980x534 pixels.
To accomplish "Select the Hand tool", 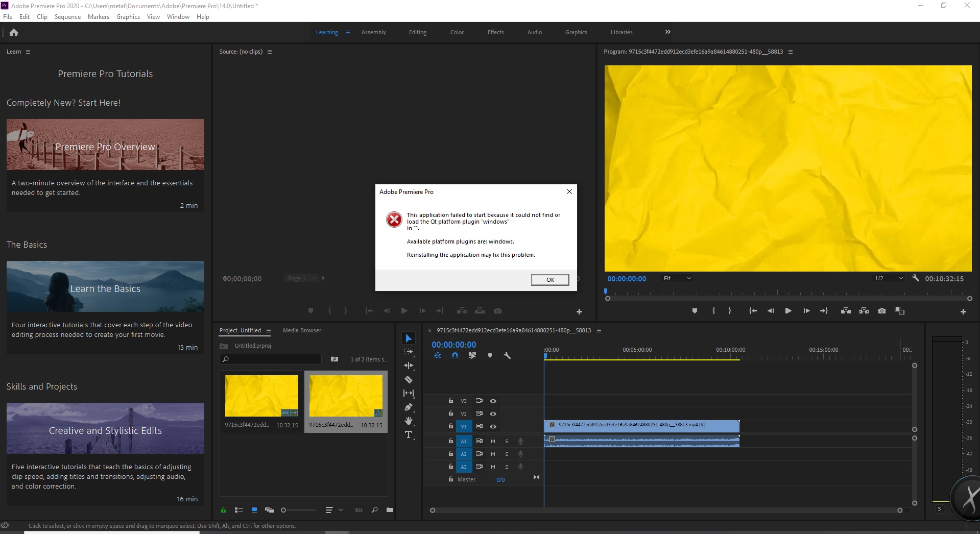I will [409, 421].
